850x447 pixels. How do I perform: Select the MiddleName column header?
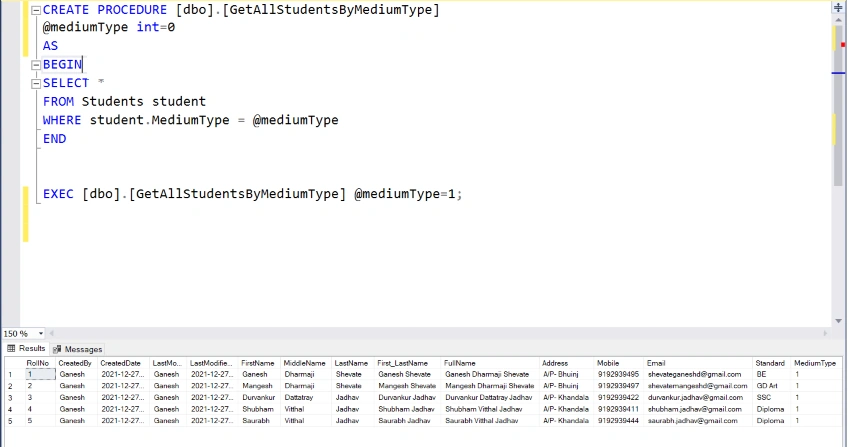point(305,363)
